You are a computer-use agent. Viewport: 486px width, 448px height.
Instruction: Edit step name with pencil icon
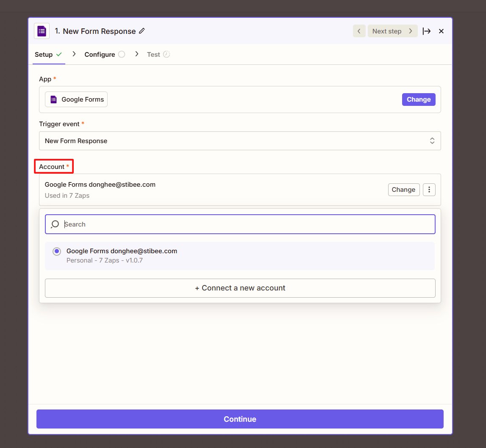(x=142, y=31)
